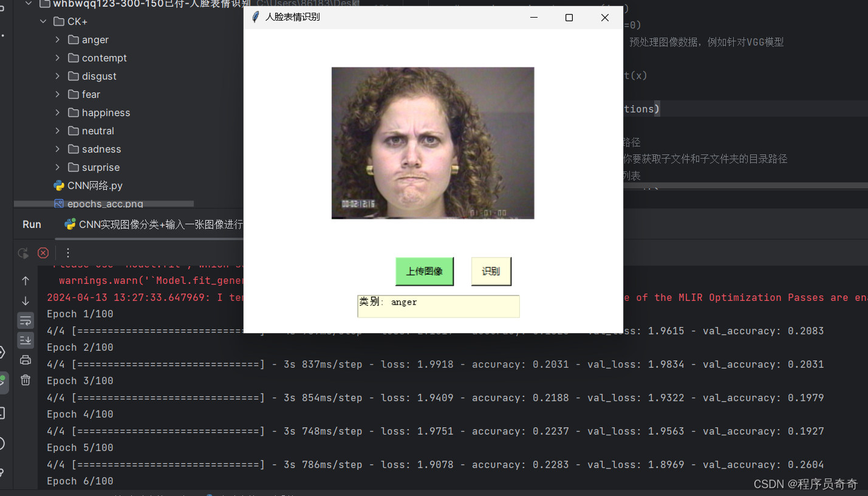
Task: Click the red 2024-04-13 timestamp console line
Action: tap(145, 298)
